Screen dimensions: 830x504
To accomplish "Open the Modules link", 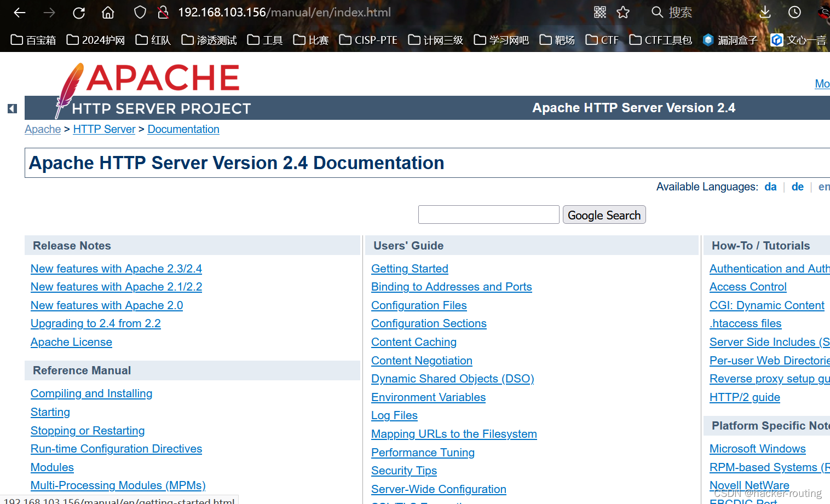I will click(x=52, y=467).
